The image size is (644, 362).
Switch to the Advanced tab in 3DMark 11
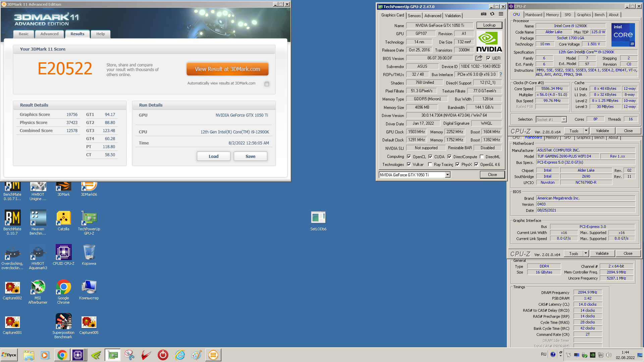pos(49,34)
